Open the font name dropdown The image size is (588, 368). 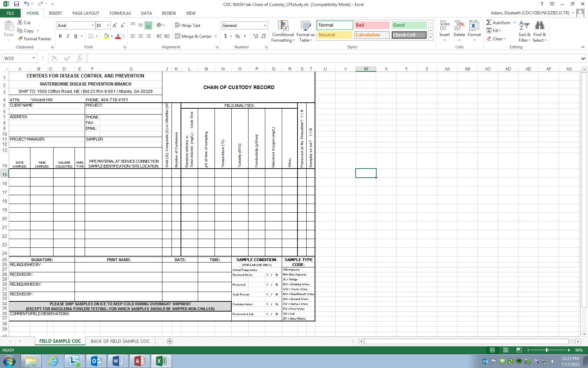click(93, 26)
